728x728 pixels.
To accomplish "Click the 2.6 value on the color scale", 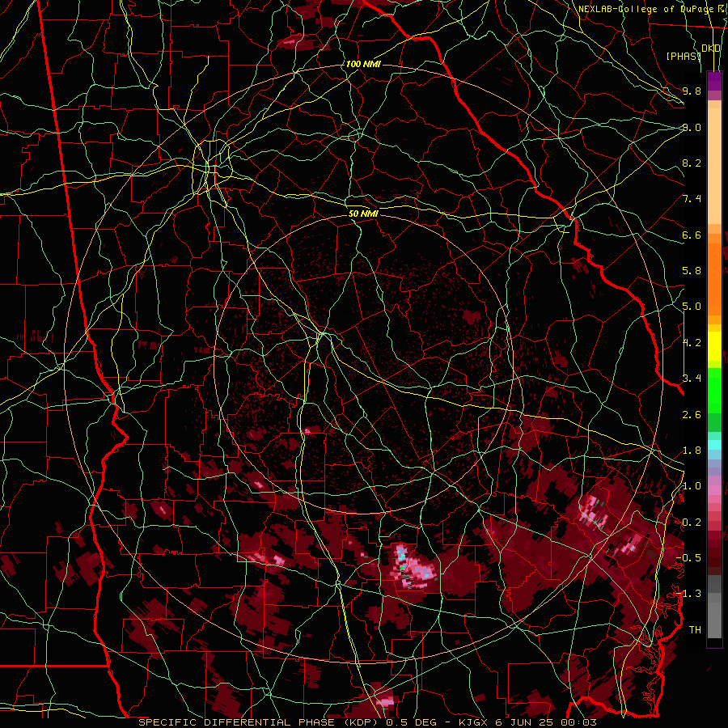I will [692, 414].
